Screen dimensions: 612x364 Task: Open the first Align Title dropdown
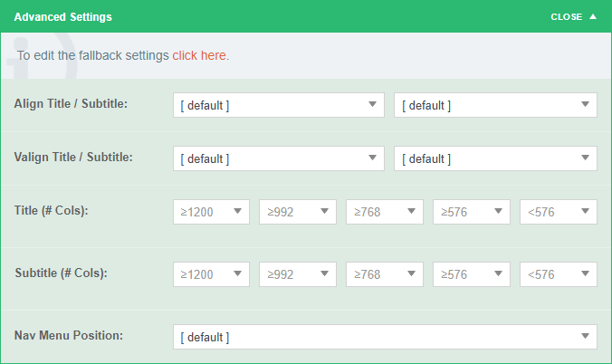278,105
